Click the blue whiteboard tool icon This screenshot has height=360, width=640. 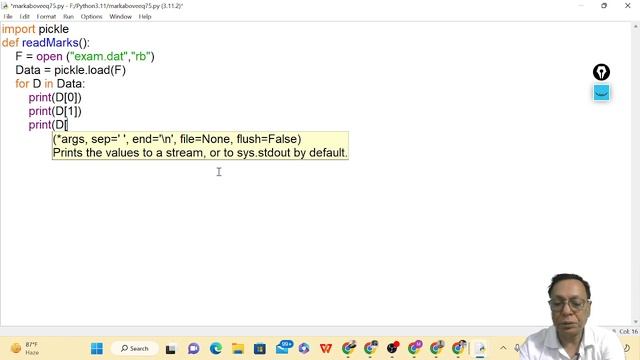(x=601, y=93)
